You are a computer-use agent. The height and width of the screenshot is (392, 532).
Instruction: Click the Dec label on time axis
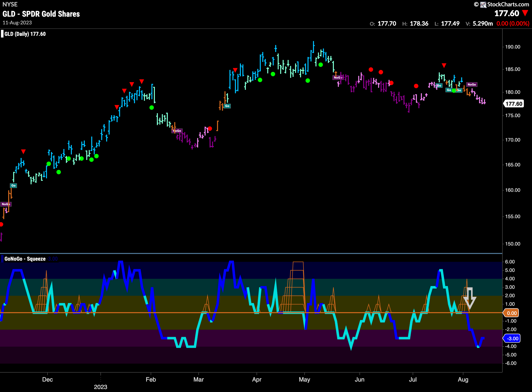(47, 380)
